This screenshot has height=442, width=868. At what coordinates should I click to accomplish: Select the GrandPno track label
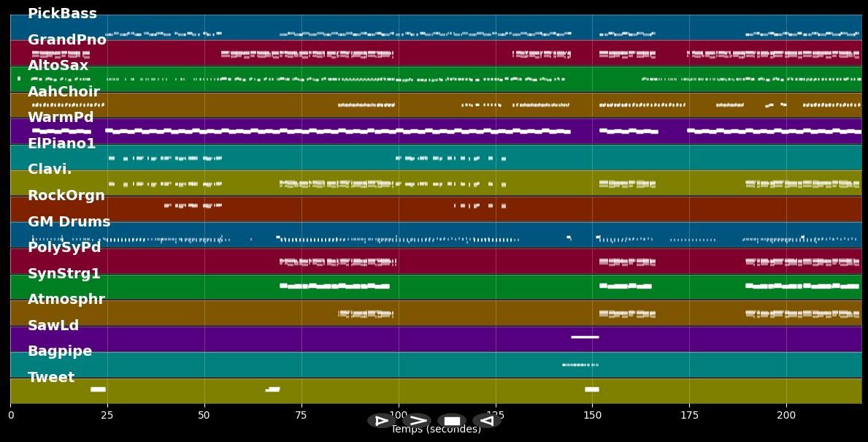click(67, 39)
